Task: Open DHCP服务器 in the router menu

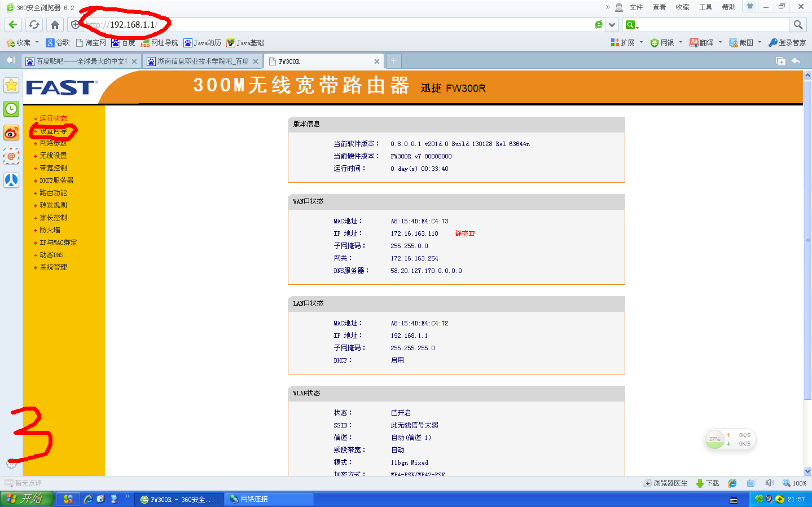Action: coord(56,180)
